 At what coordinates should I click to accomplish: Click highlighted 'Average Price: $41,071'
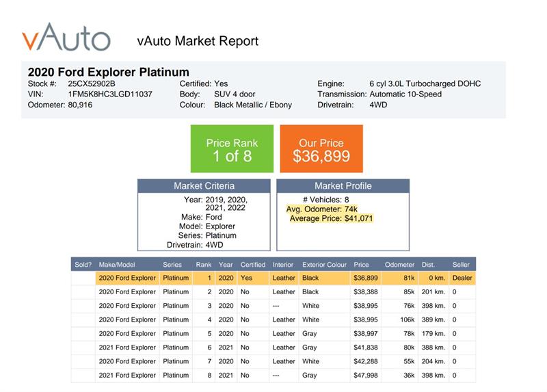coord(331,218)
